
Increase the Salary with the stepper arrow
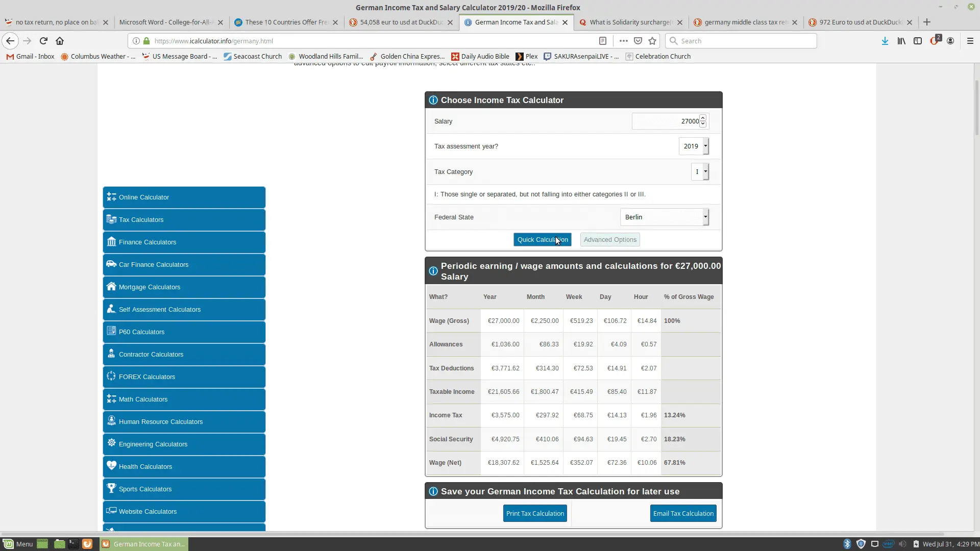(x=703, y=118)
